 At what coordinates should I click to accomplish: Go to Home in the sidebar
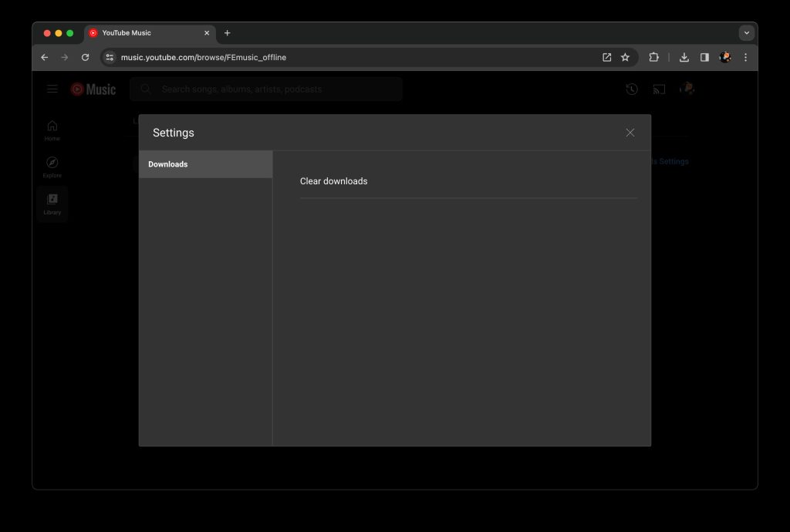52,130
